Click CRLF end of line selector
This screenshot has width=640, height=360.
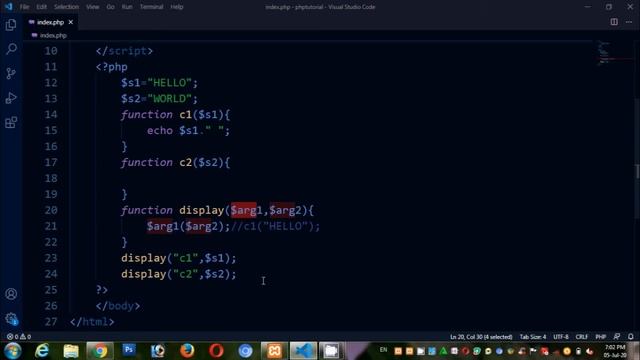coord(582,337)
